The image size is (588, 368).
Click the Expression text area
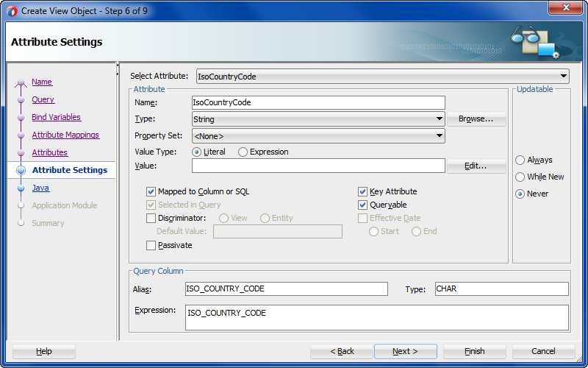377,318
